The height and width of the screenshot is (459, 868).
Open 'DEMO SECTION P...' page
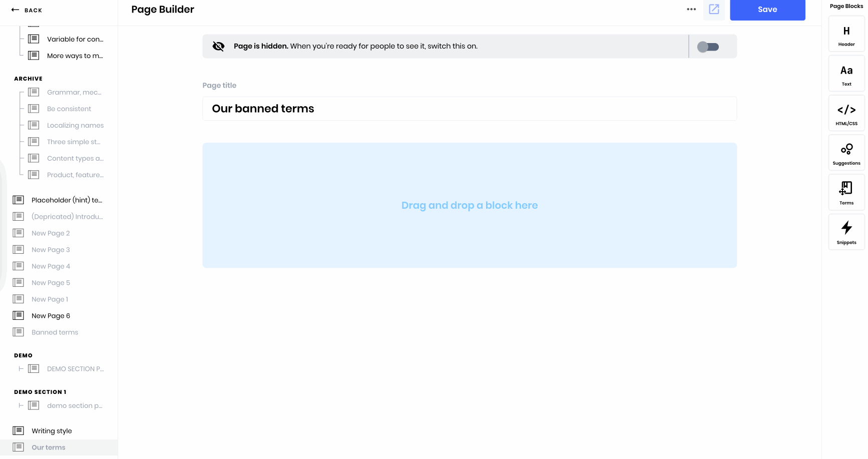tap(75, 369)
